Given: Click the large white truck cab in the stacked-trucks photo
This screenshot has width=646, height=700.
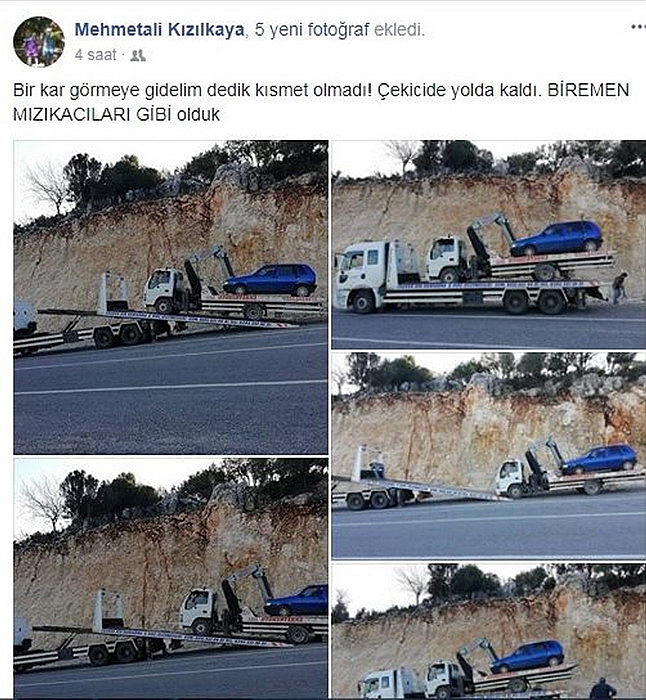Looking at the screenshot, I should tap(363, 275).
